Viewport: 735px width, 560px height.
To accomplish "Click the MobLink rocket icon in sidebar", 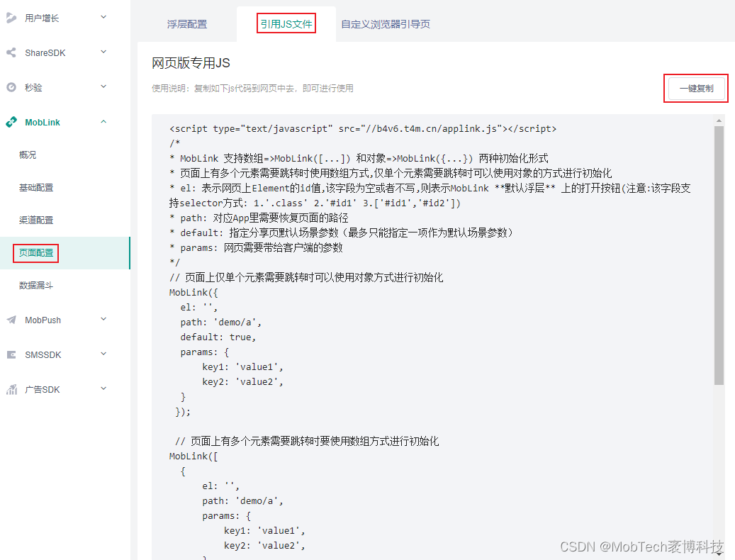I will pos(11,122).
